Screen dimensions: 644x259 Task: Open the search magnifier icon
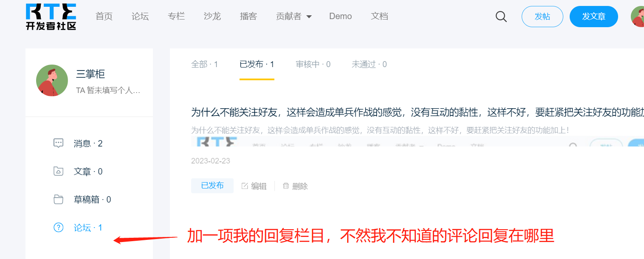[x=501, y=17]
